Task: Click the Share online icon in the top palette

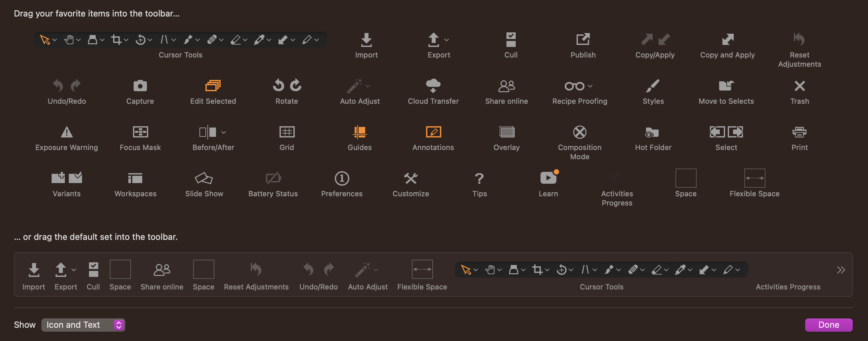Action: [x=506, y=86]
